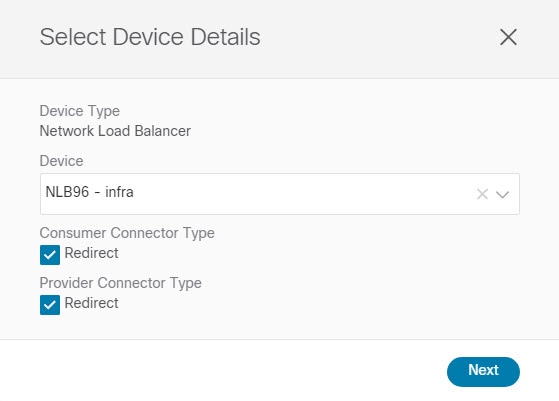Expand the Device dropdown chevron
The image size is (559, 401).
pos(502,194)
